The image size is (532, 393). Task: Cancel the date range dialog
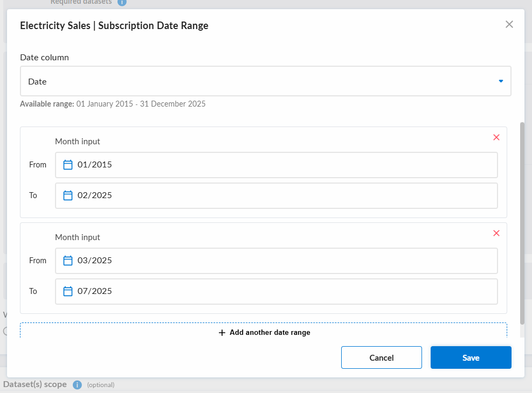(x=382, y=357)
